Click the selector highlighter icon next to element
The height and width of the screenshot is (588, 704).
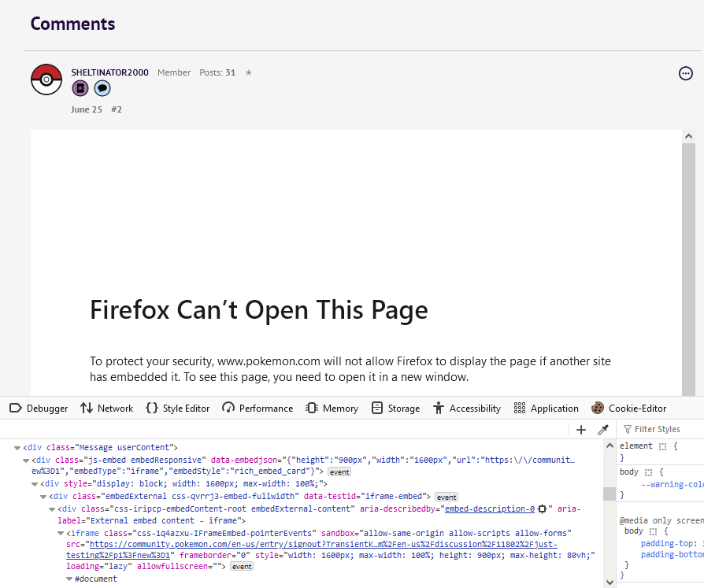click(x=663, y=446)
